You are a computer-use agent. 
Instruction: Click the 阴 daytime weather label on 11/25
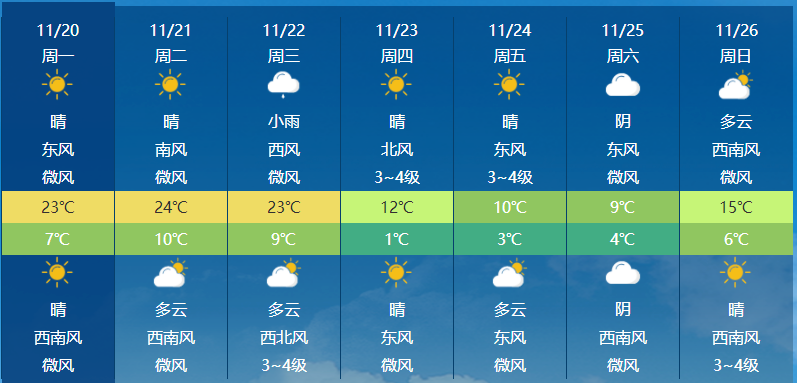[x=623, y=122]
